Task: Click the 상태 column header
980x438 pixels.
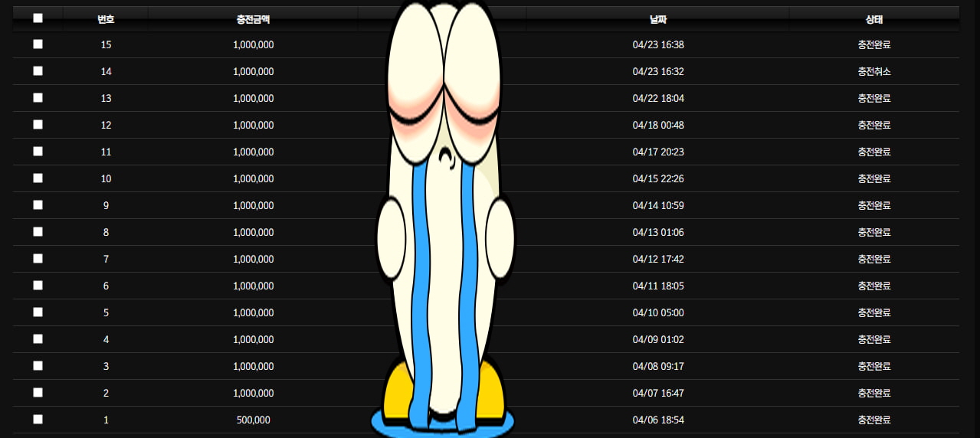Action: (874, 19)
